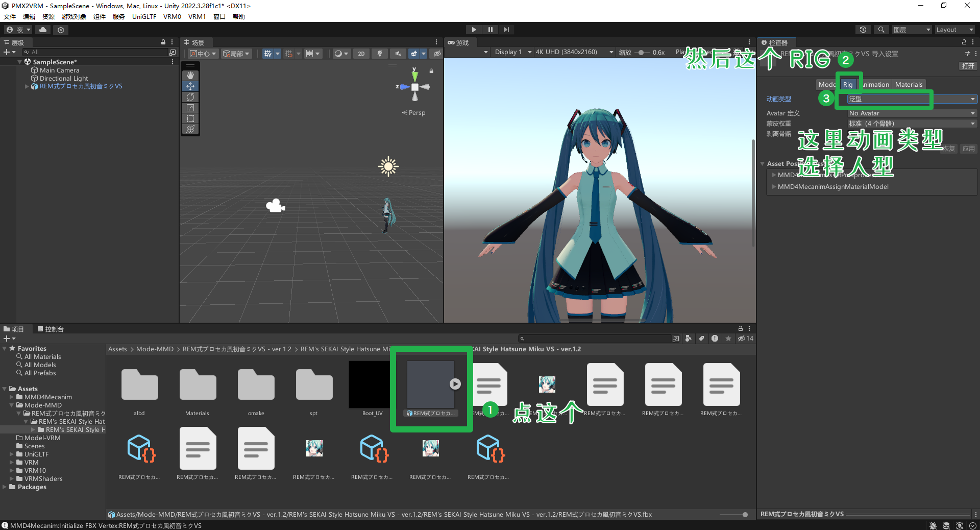Open the cloud services icon
This screenshot has width=980, height=530.
point(43,30)
